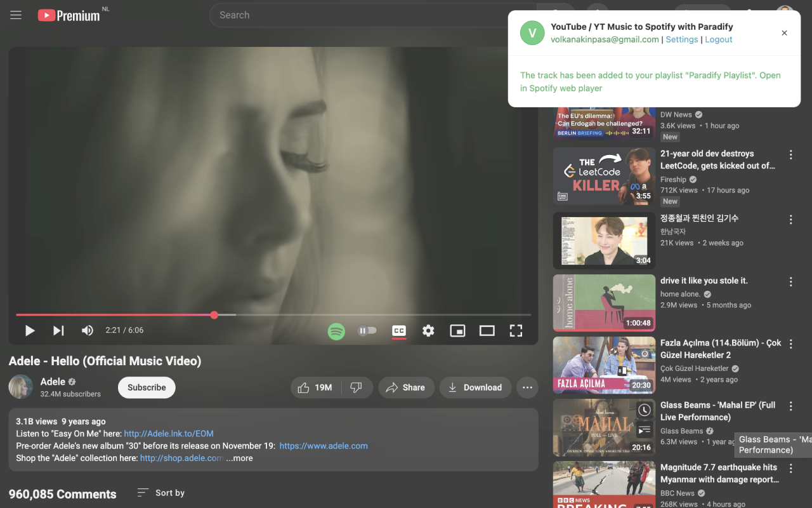The height and width of the screenshot is (508, 812).
Task: Switch to theater mode
Action: click(x=487, y=330)
